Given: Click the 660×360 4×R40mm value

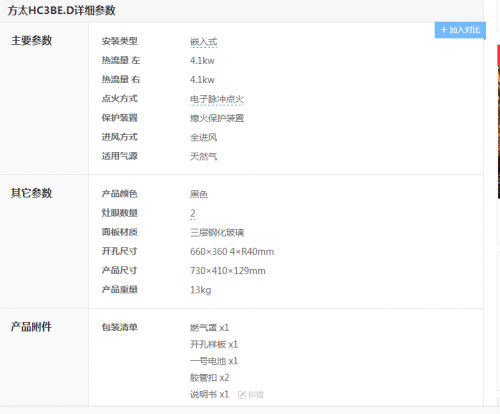Looking at the screenshot, I should coord(232,252).
